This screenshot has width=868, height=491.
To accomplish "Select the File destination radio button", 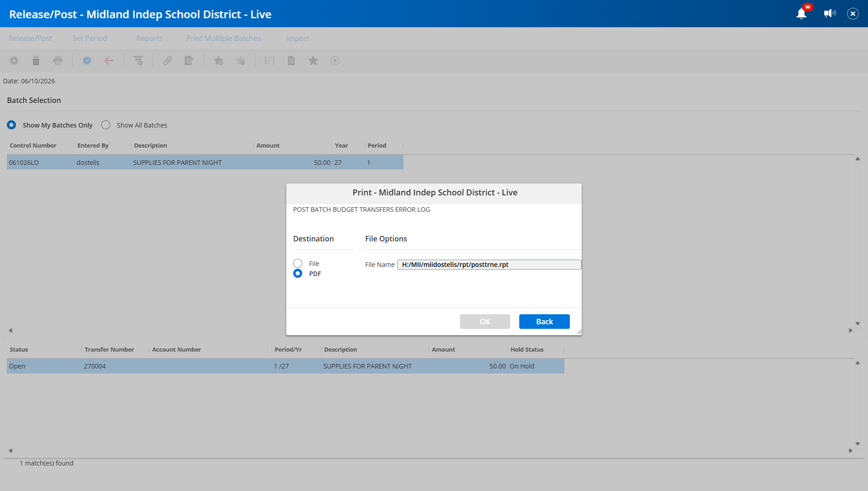I will [x=298, y=263].
